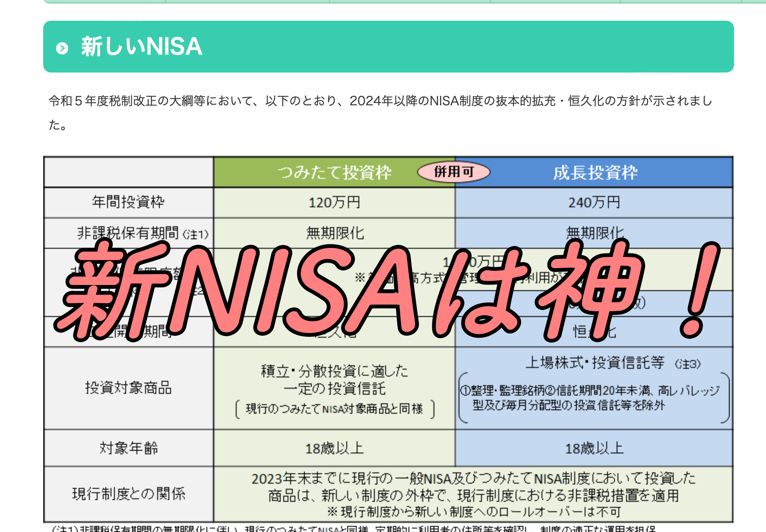
Task: Click the 新しいNISA heading banner
Action: [388, 47]
